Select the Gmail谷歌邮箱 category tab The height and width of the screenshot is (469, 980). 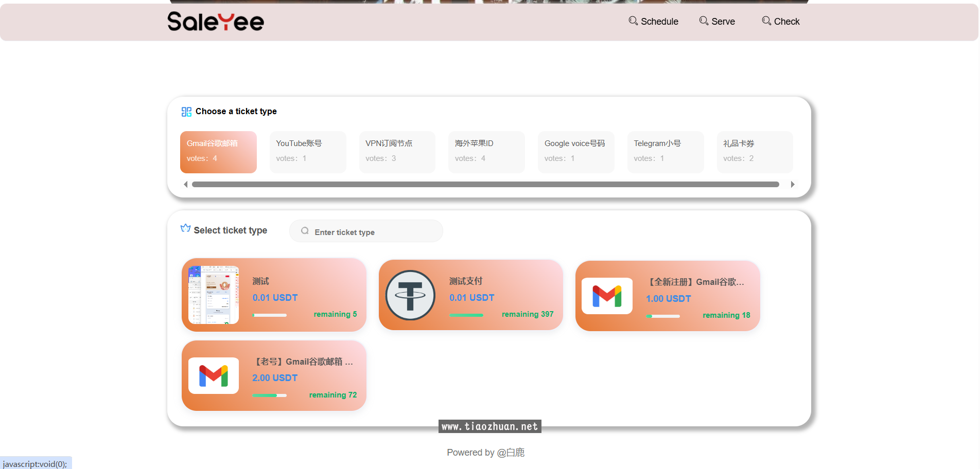(218, 152)
